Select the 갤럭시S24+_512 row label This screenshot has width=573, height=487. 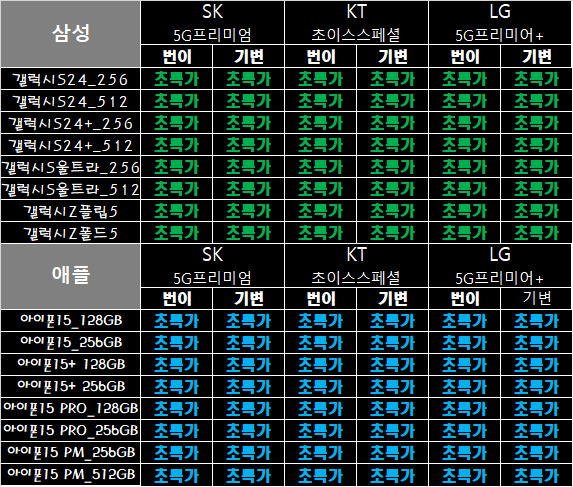coord(71,145)
